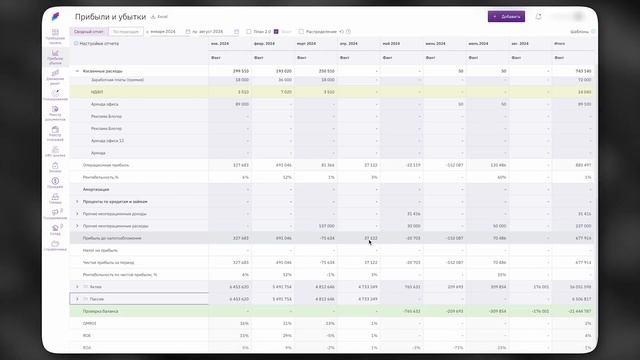Expand Прочие внереализационные расходы
The height and width of the screenshot is (360, 640).
tap(77, 226)
